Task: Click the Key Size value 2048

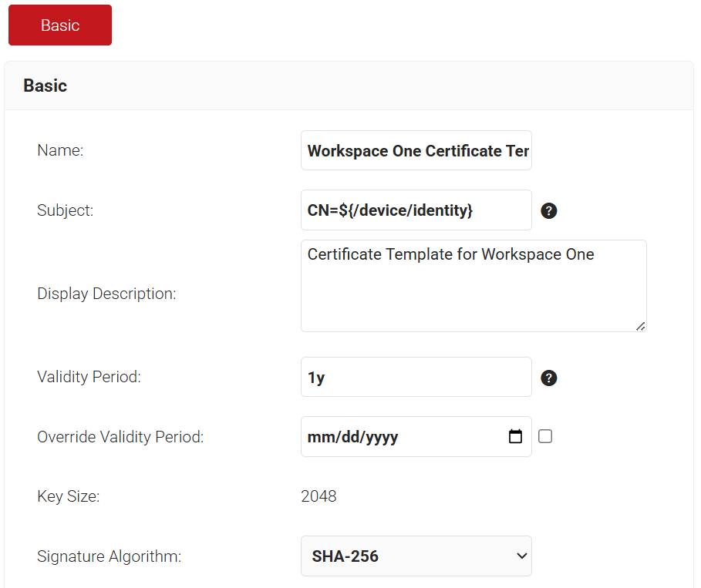Action: tap(318, 496)
